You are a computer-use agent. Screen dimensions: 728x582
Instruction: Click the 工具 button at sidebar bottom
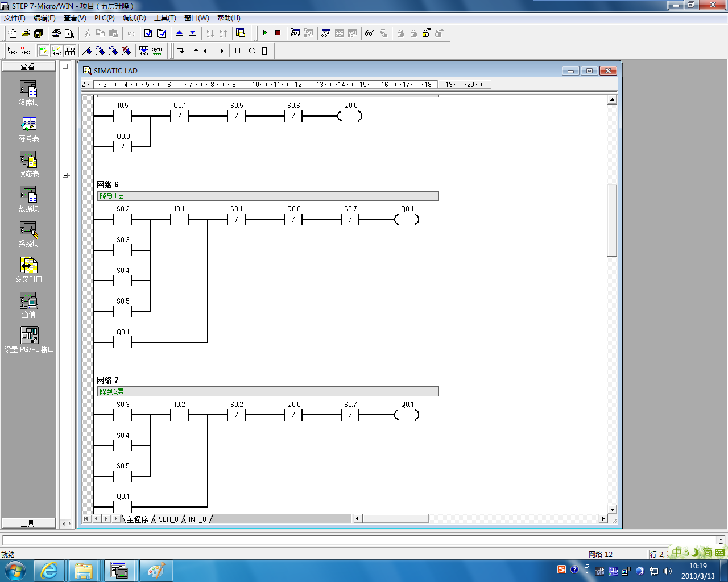click(28, 523)
